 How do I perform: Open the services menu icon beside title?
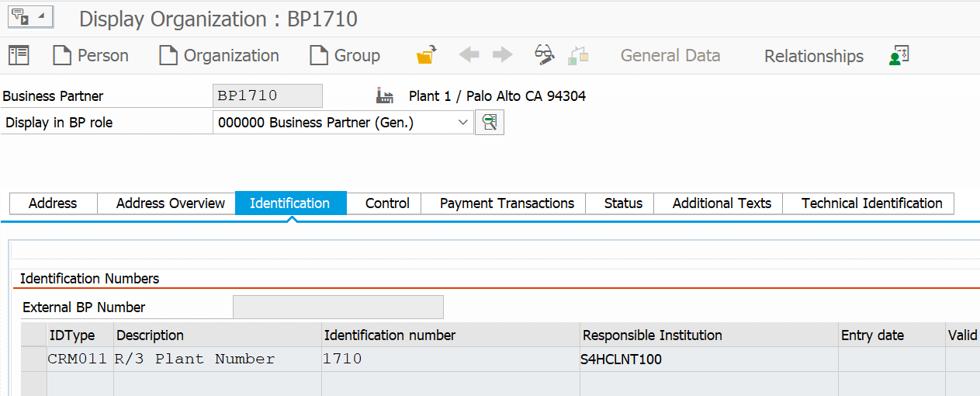(30, 17)
